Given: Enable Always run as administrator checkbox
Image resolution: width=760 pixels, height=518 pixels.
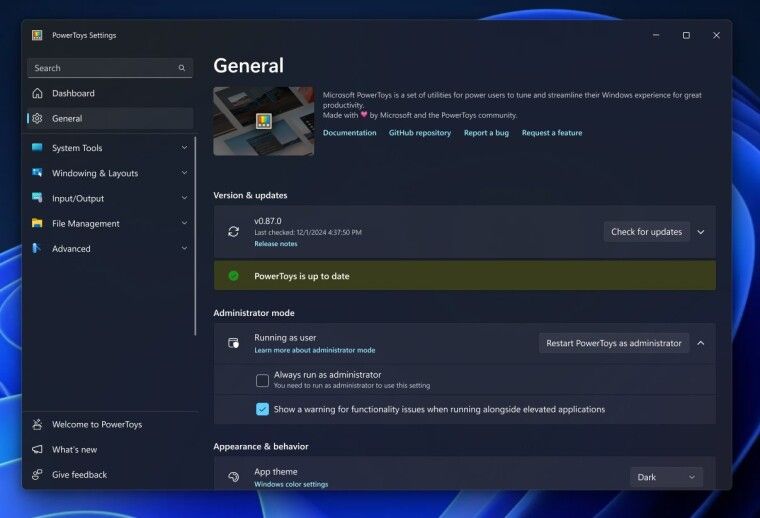Looking at the screenshot, I should (x=262, y=380).
